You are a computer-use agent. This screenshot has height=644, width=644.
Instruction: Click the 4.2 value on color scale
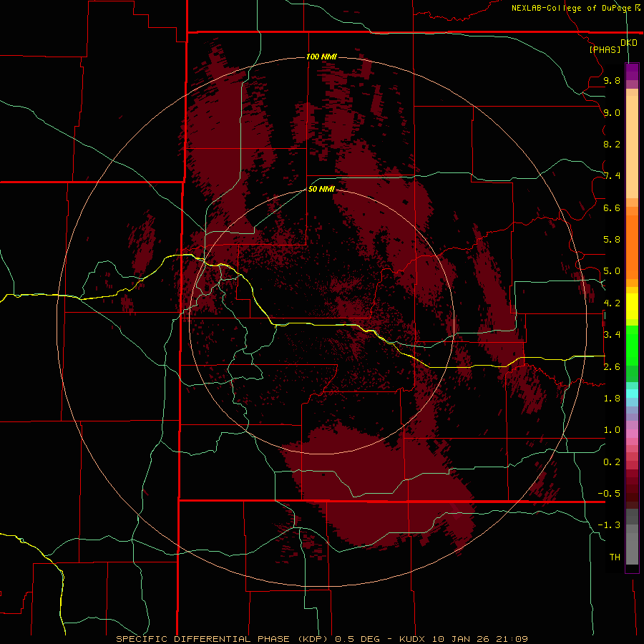point(612,303)
